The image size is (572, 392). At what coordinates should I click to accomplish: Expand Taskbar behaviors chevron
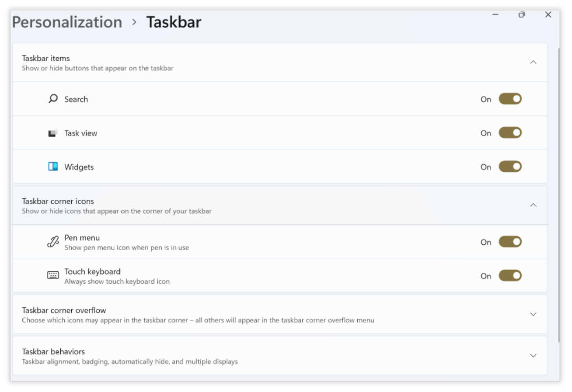pyautogui.click(x=533, y=355)
